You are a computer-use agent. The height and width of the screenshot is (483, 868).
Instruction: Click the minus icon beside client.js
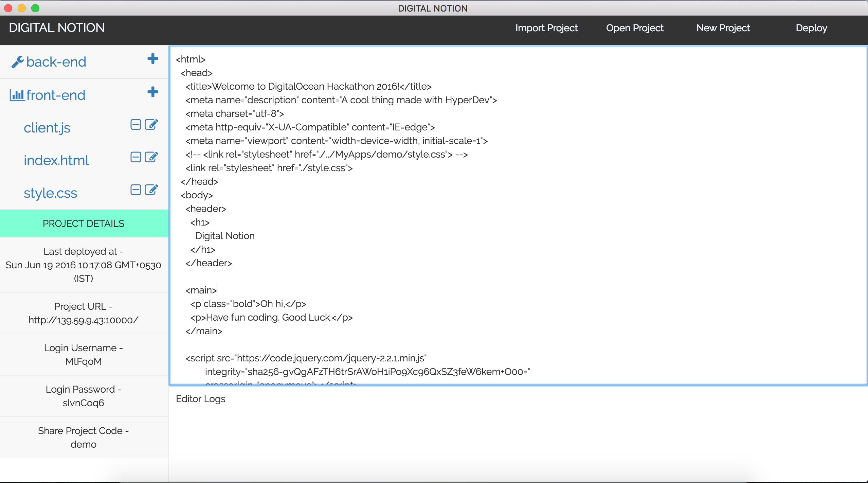click(x=136, y=125)
